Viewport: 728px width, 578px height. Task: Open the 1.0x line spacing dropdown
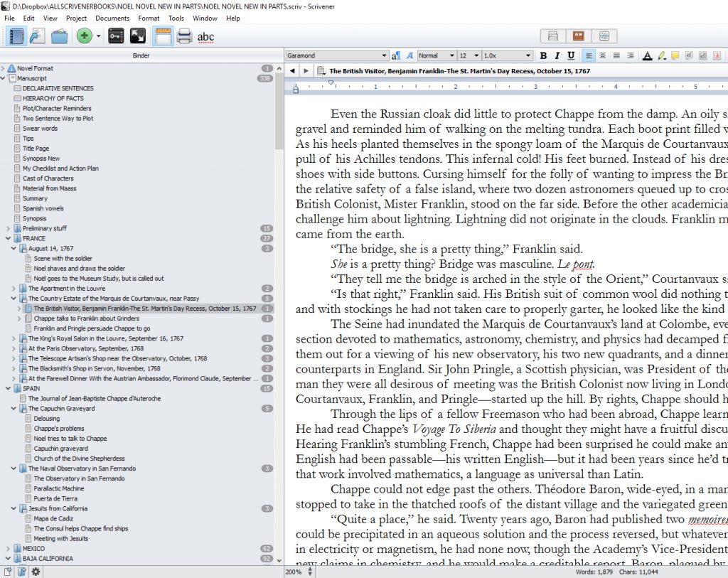point(506,55)
